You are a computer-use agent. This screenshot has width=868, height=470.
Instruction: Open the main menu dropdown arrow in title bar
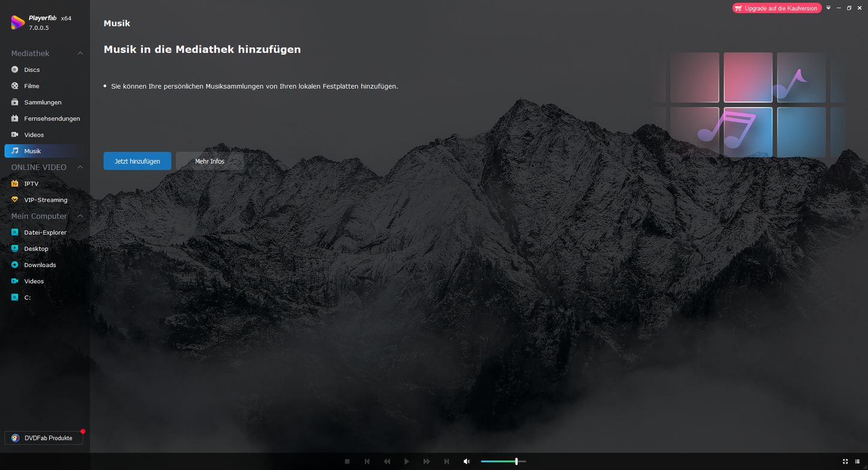[x=828, y=8]
